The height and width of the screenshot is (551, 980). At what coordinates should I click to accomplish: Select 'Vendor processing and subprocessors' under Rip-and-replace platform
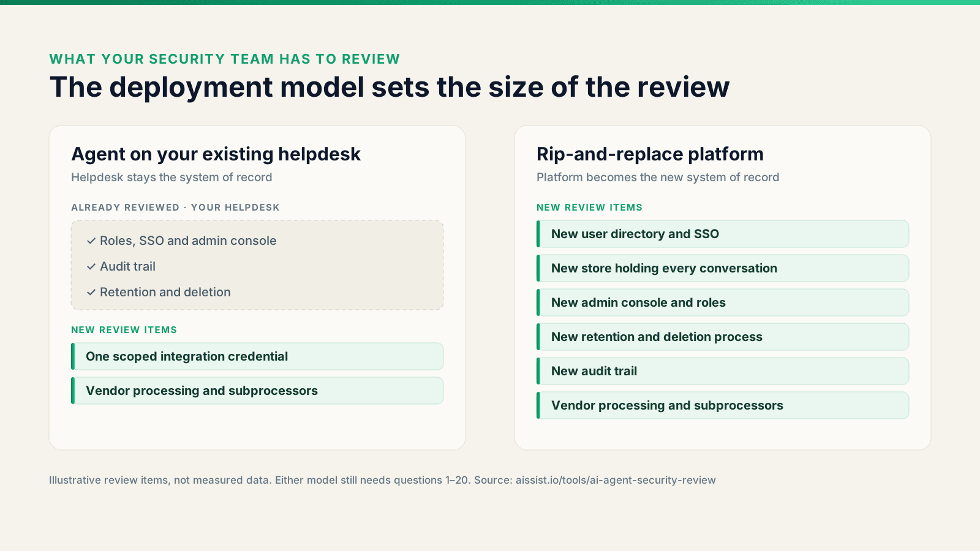pos(723,405)
